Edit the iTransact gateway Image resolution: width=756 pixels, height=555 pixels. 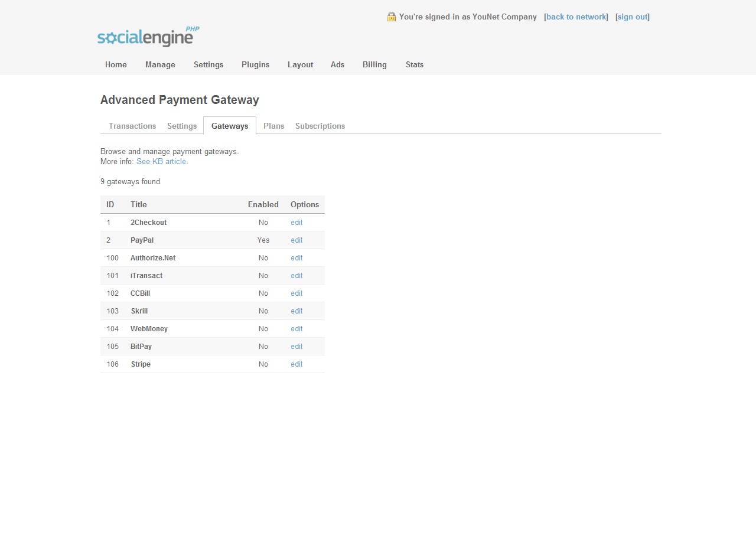(296, 276)
